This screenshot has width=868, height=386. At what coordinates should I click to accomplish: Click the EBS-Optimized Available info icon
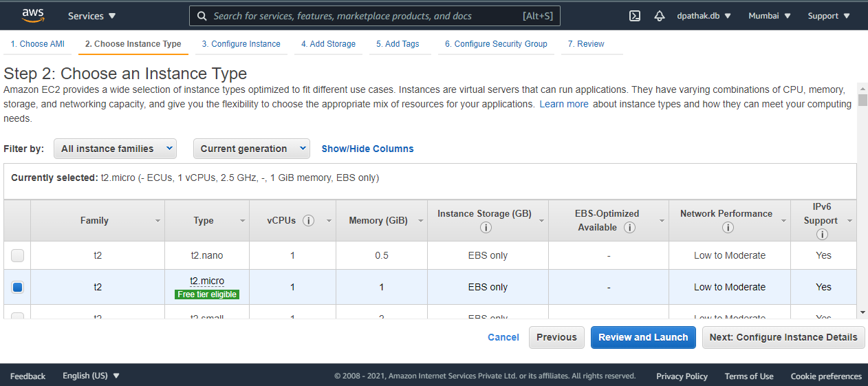629,228
